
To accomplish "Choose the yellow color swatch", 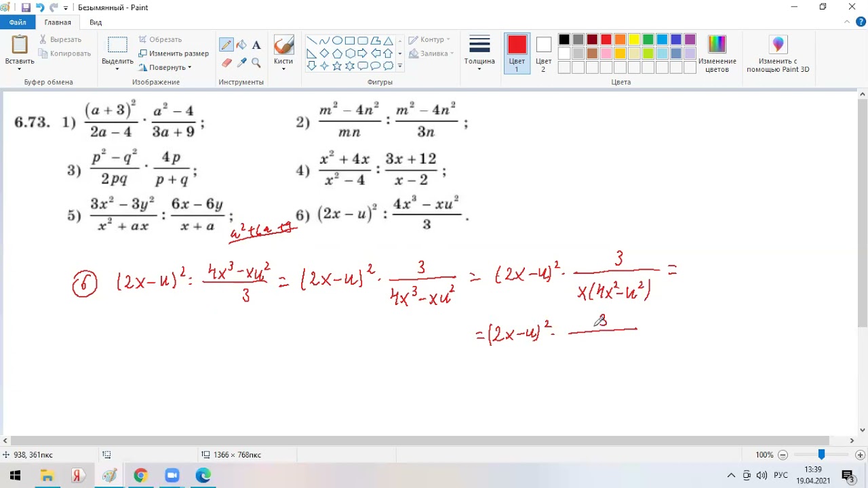I will [634, 39].
